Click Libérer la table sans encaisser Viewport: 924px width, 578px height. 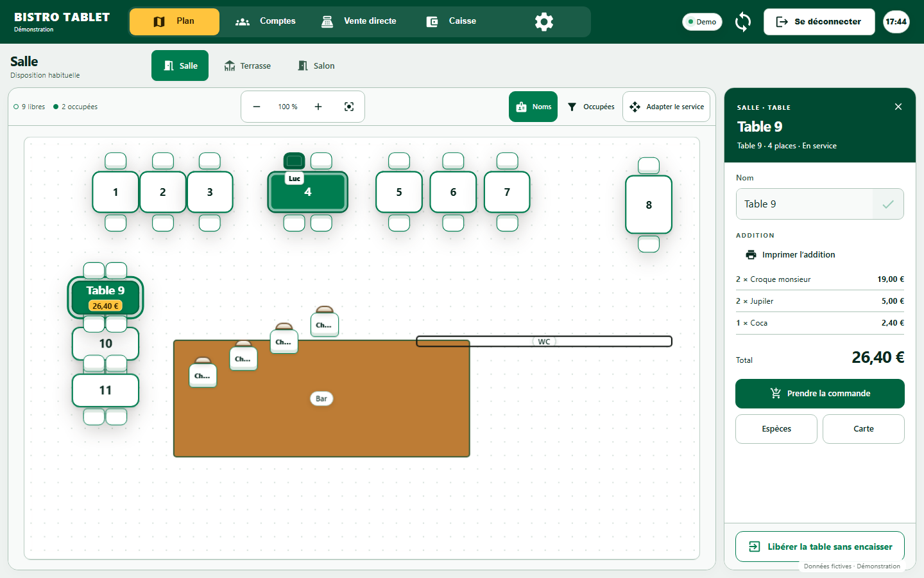click(x=820, y=547)
